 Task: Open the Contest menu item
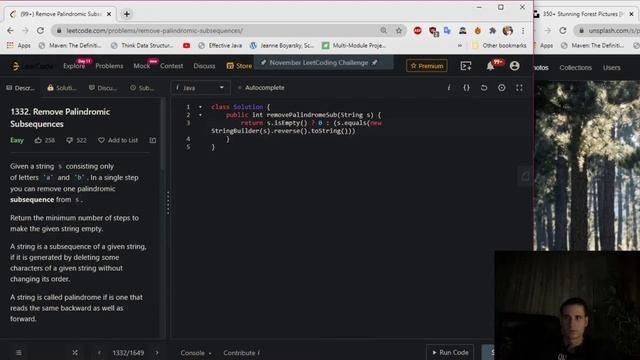pos(171,66)
